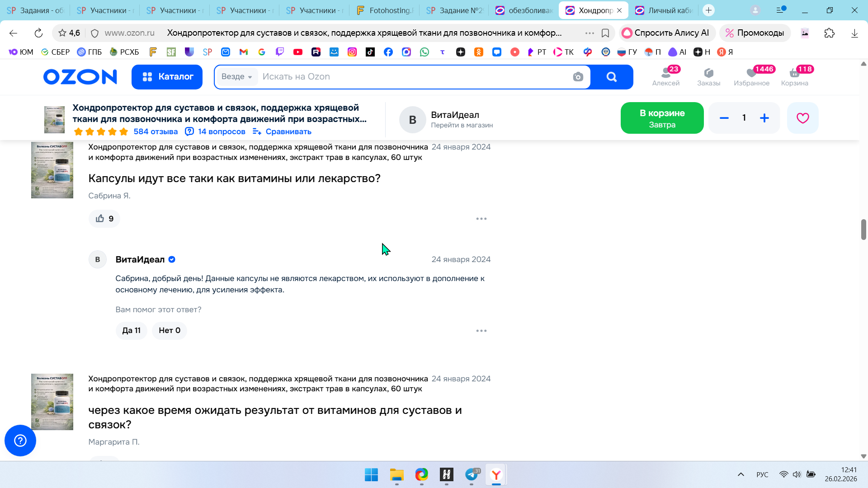Click the camera image-search icon
Image resolution: width=868 pixels, height=488 pixels.
click(x=578, y=77)
